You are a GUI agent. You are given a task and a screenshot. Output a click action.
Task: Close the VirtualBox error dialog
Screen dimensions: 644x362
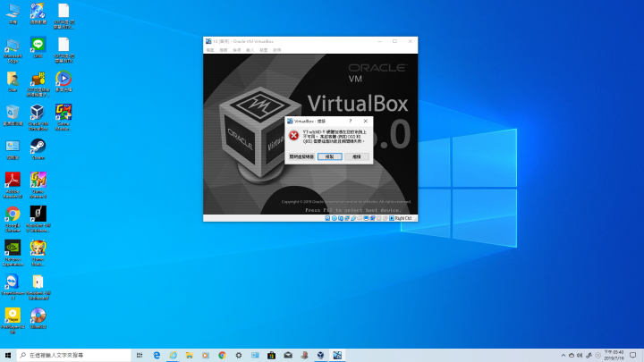coord(366,121)
